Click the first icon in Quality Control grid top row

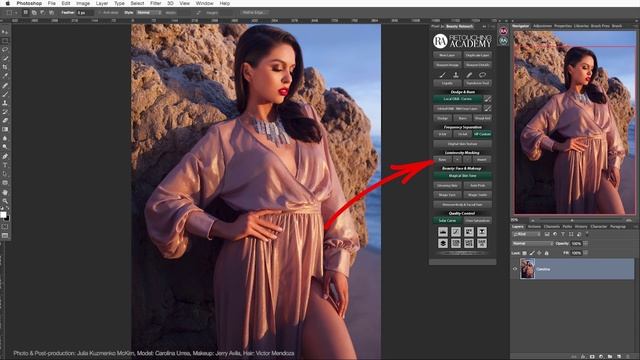pos(443,232)
